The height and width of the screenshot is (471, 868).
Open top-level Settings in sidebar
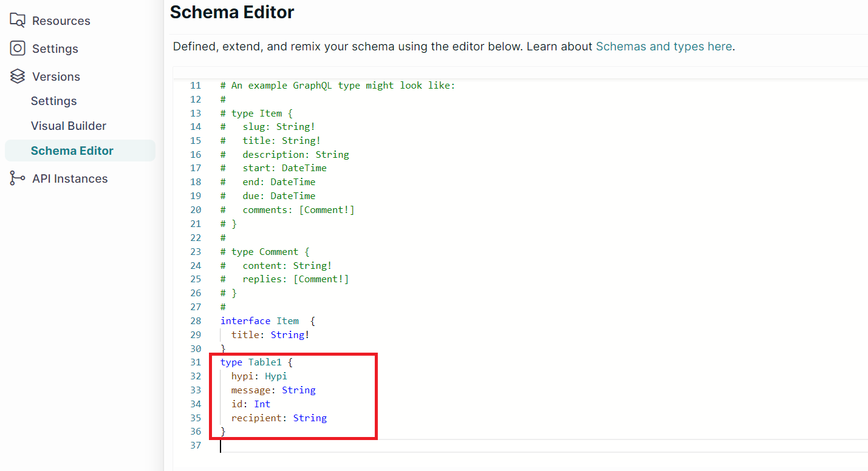coord(55,49)
